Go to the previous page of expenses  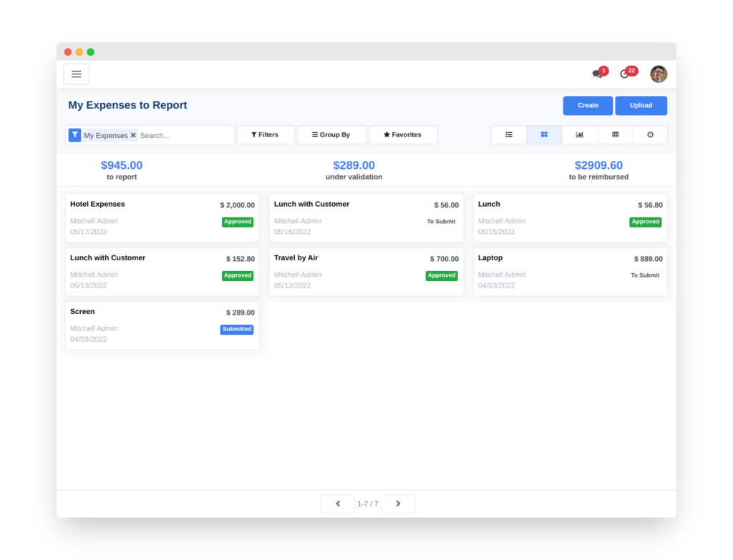click(337, 503)
